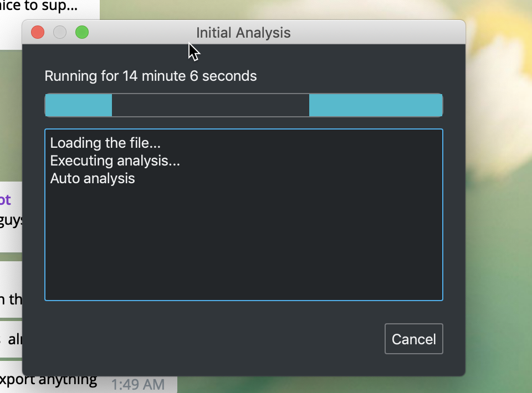Screen dimensions: 532x393
Task: Click the chat message ending in 'guys'
Action: click(10, 220)
